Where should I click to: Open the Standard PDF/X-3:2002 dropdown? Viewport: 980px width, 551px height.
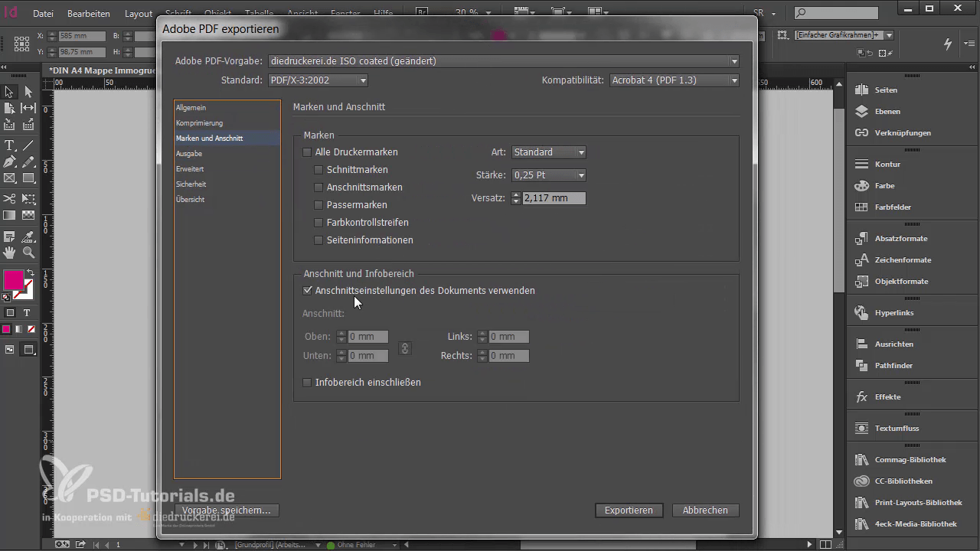pos(318,80)
